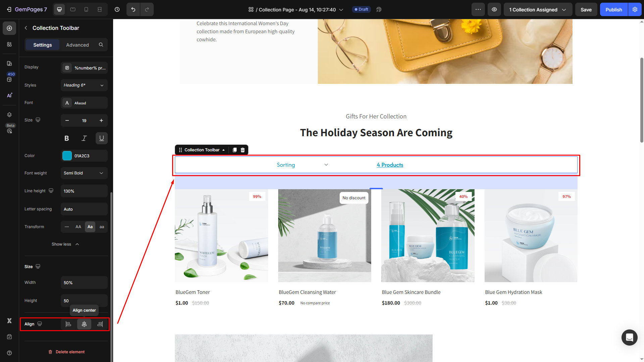644x362 pixels.
Task: Click the Publish button
Action: click(614, 9)
